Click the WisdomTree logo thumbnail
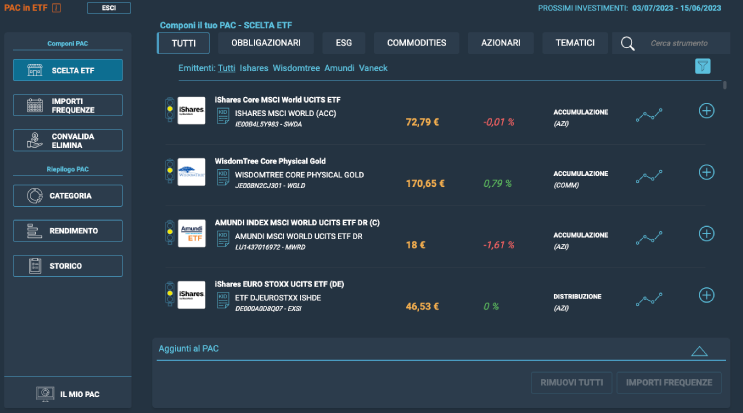Viewport: 743px width, 413px height. tap(191, 172)
